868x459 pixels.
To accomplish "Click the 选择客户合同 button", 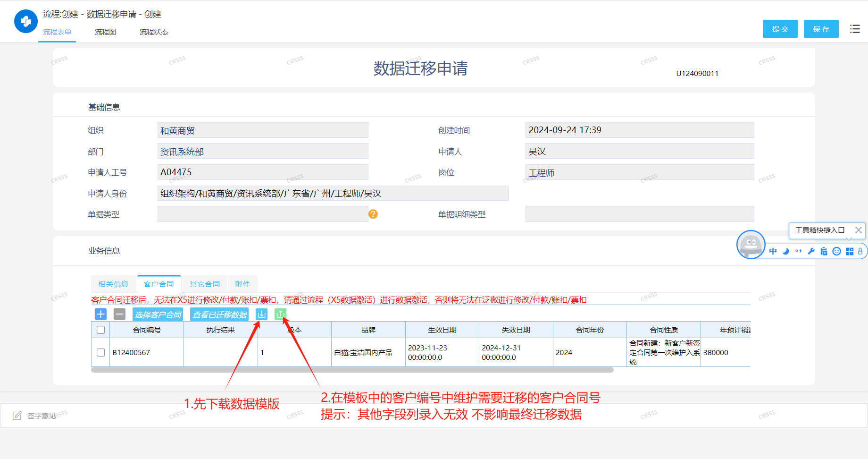I will pyautogui.click(x=158, y=314).
